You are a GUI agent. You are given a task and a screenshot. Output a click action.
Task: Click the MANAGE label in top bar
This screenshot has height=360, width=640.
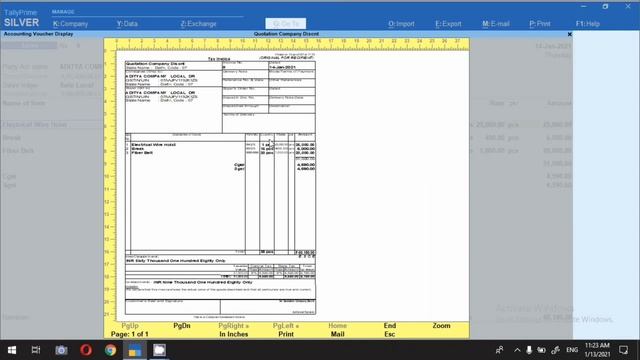(63, 12)
